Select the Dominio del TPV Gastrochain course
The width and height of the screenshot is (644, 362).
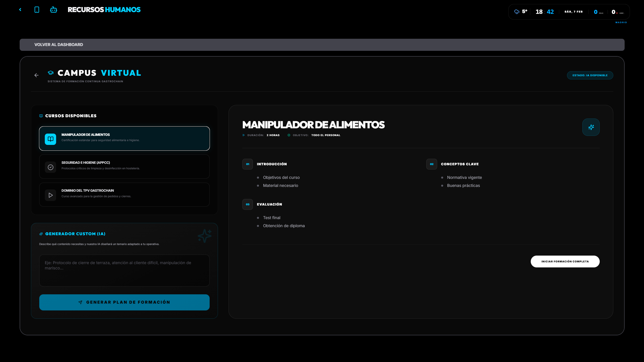pos(124,194)
